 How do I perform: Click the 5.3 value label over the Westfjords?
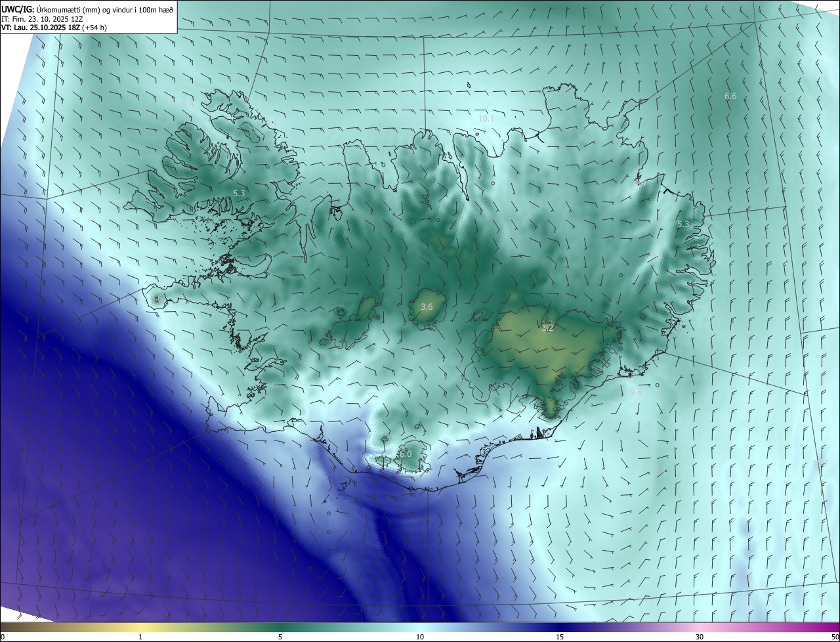point(239,194)
